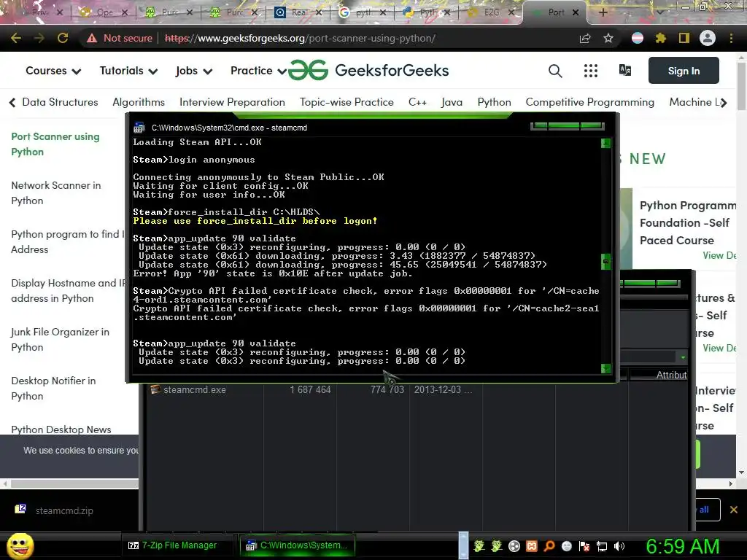
Task: Click the XAMPP orange tray icon
Action: [x=532, y=545]
